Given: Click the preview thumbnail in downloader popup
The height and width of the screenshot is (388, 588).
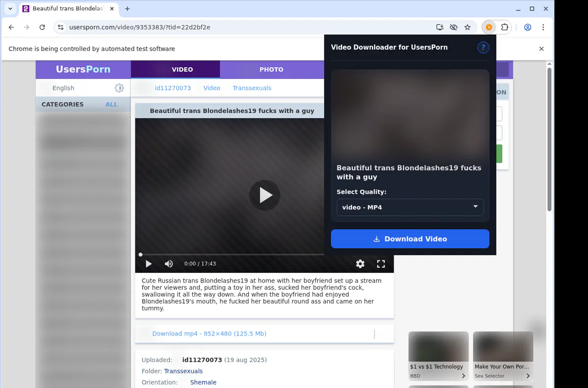Looking at the screenshot, I should [410, 115].
